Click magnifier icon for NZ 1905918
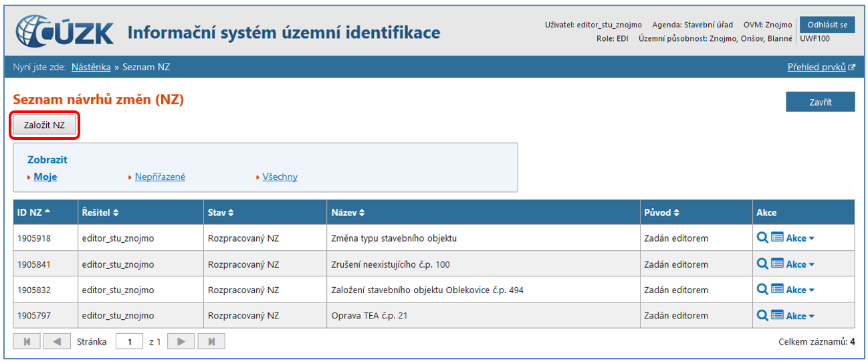Screen dimensions: 868x362 point(762,238)
